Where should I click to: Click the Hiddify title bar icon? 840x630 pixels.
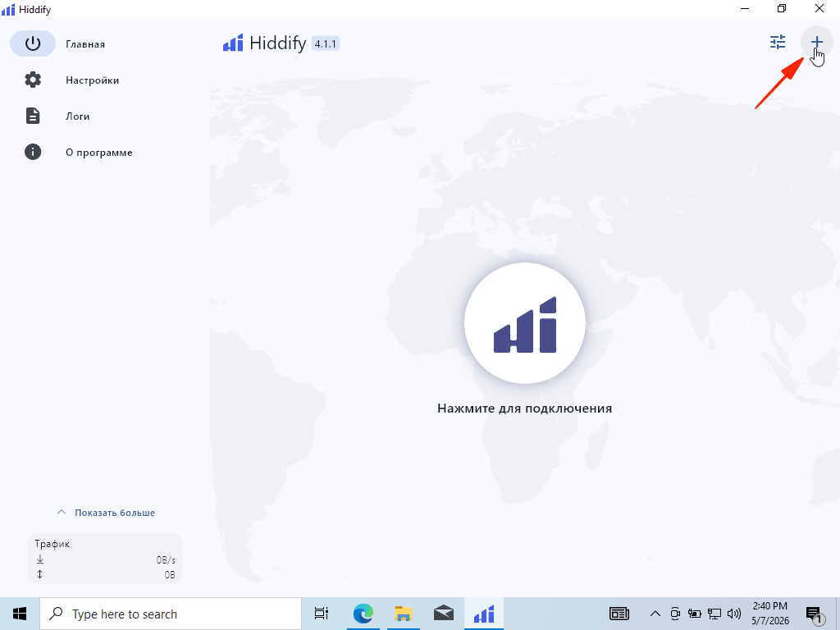coord(8,10)
